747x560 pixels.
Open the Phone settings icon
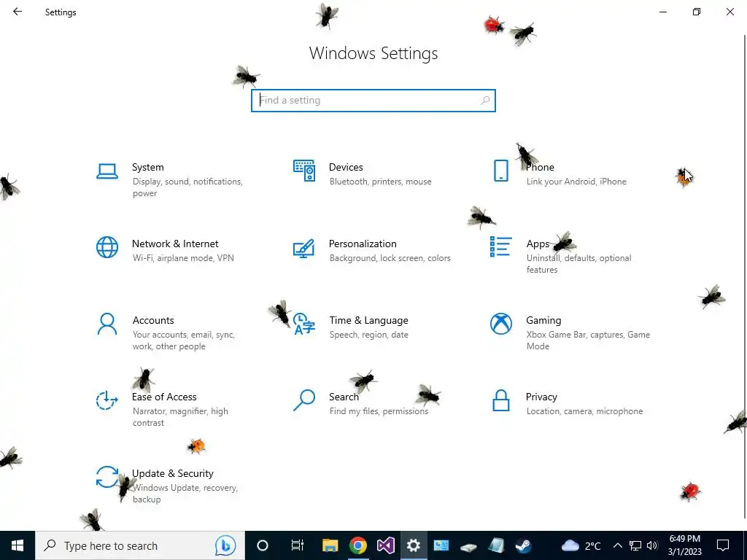[500, 171]
